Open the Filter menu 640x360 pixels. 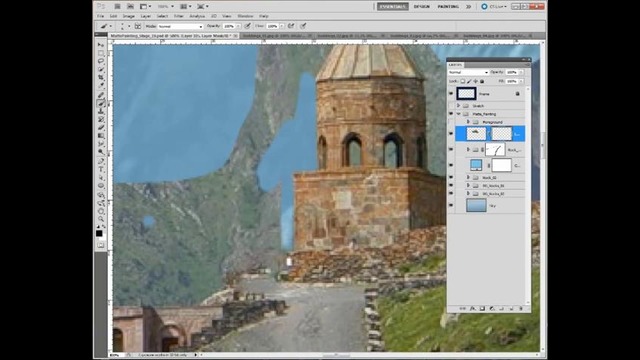179,16
